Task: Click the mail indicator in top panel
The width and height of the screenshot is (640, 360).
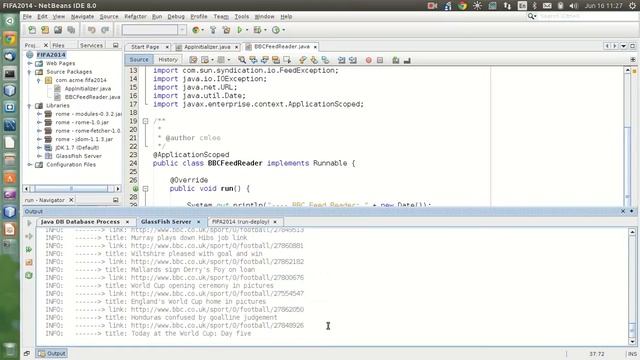Action: [547, 6]
